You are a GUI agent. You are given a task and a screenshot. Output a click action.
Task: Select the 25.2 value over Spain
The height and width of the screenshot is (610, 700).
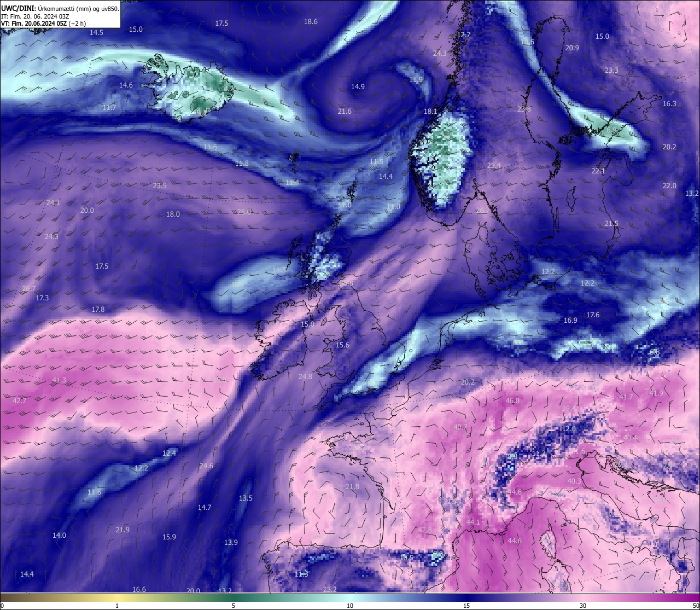[330, 590]
